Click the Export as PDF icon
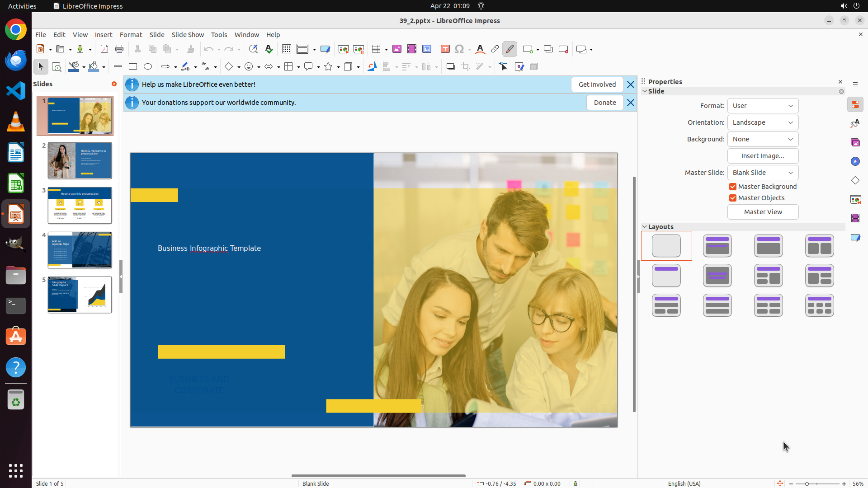868x488 pixels. click(104, 49)
